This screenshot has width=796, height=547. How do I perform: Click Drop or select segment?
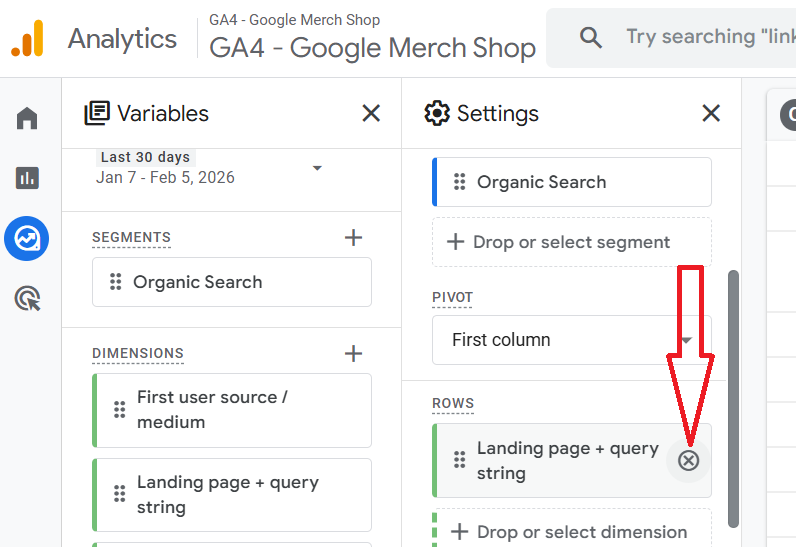[x=572, y=242]
